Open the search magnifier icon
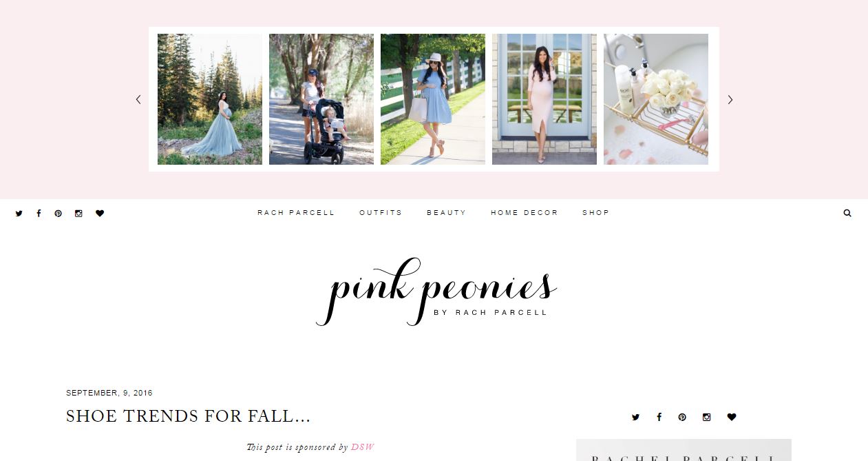 point(847,213)
